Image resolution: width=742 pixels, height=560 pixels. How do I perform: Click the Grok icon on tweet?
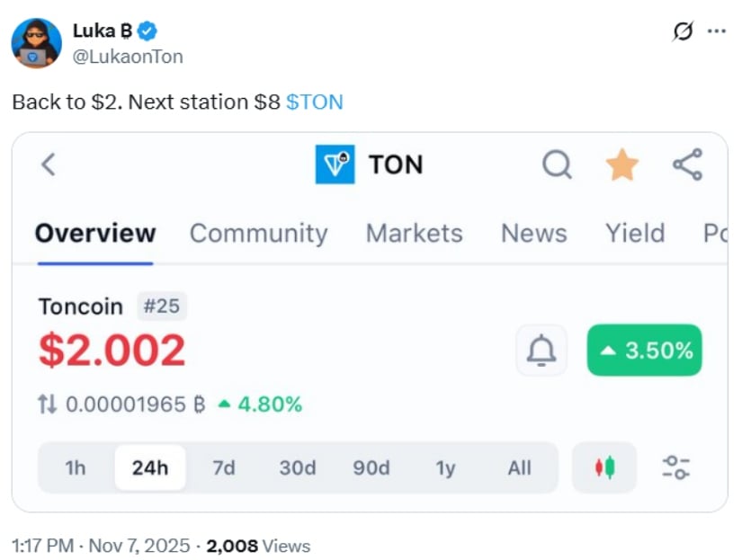(x=683, y=31)
